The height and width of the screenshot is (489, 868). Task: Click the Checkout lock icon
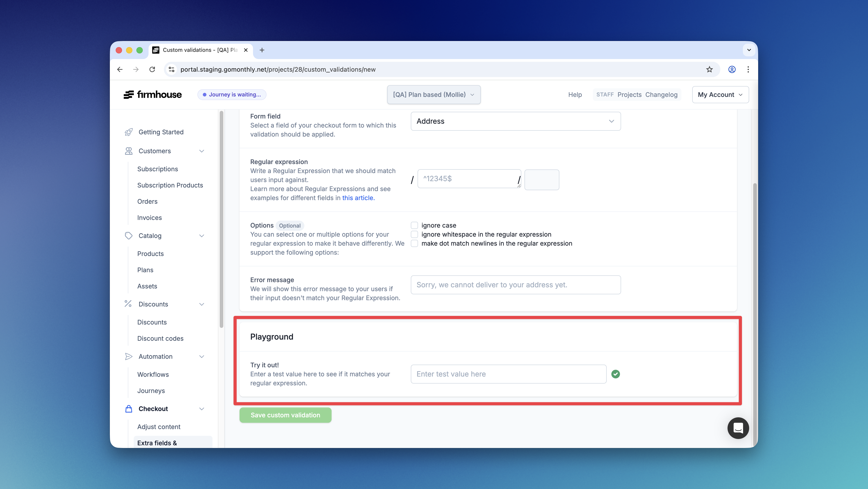(128, 409)
